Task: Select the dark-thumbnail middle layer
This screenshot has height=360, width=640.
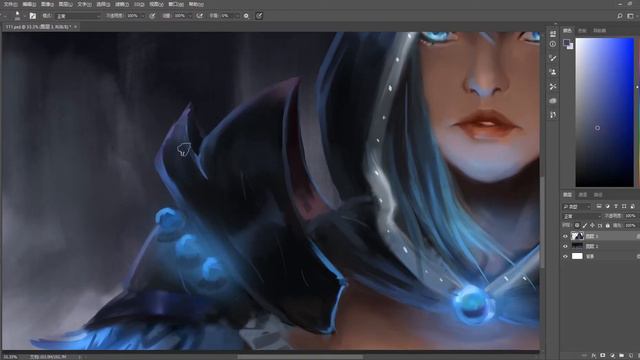Action: click(577, 246)
